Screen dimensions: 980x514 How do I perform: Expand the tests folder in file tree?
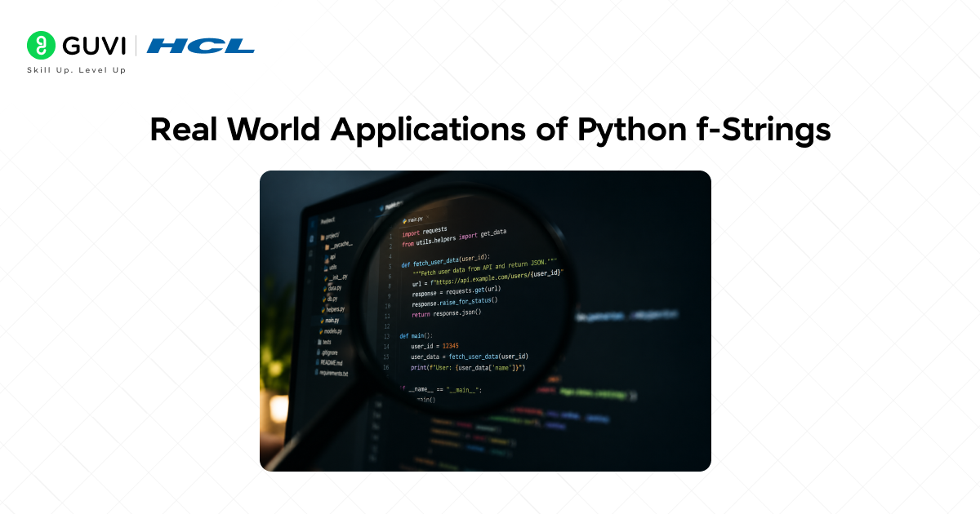tap(326, 342)
